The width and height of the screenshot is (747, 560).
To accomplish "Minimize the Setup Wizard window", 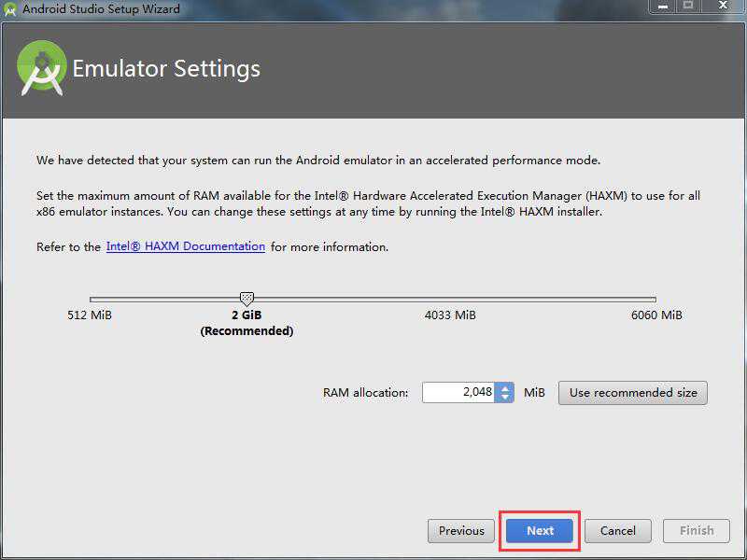I will coord(663,7).
